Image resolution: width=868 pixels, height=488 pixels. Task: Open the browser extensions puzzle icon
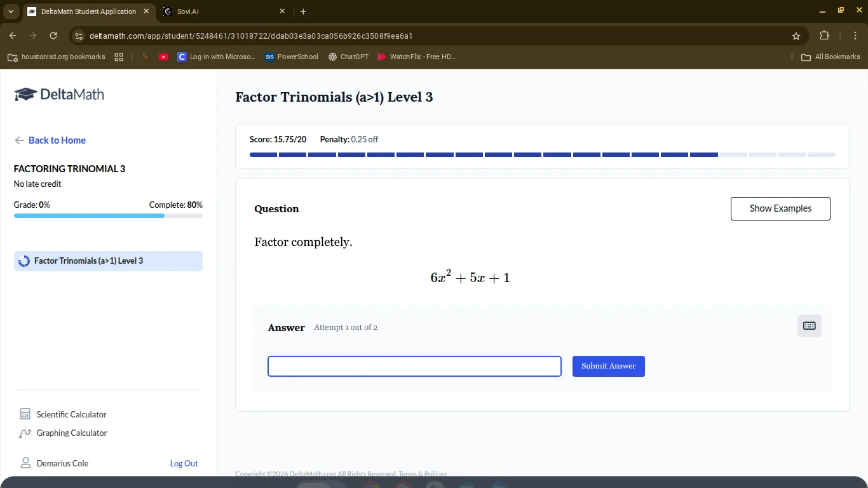click(825, 36)
